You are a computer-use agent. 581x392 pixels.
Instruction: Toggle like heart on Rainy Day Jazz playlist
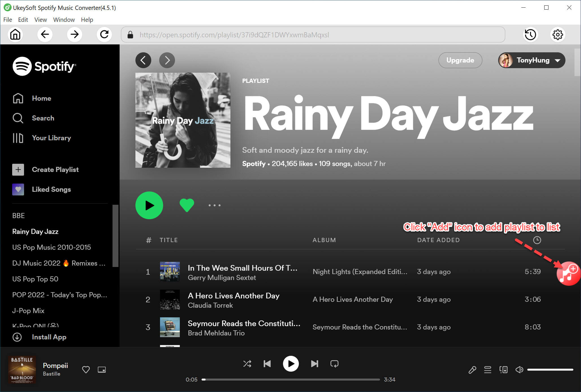click(187, 205)
